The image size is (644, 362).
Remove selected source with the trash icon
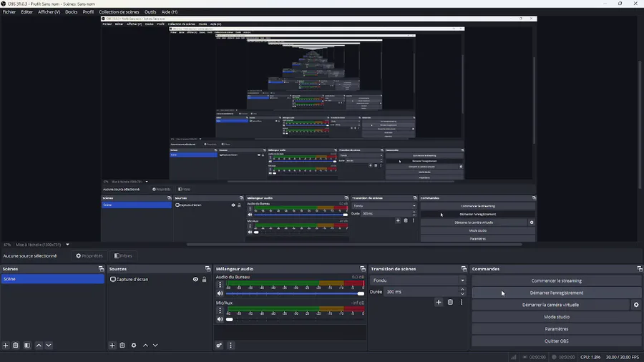pos(122,345)
